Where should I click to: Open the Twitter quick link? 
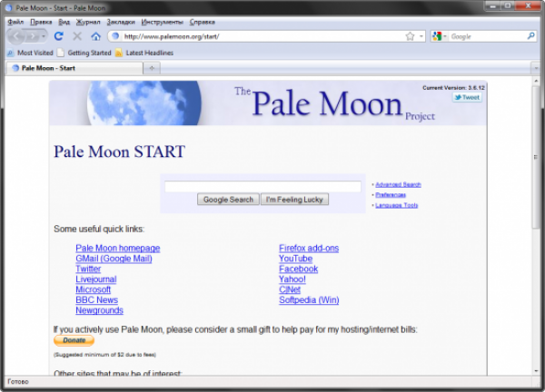(88, 269)
